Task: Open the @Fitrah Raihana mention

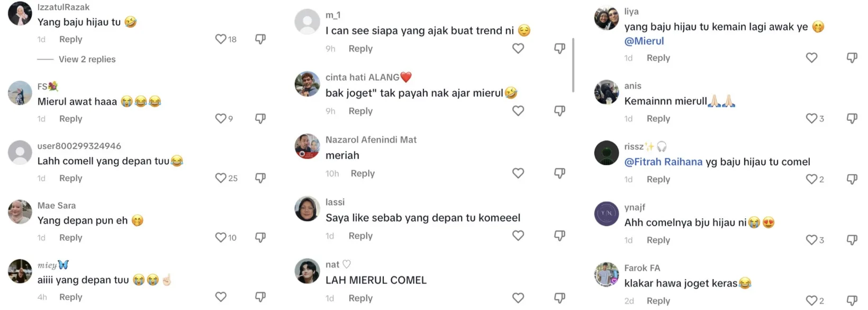Action: pos(663,162)
